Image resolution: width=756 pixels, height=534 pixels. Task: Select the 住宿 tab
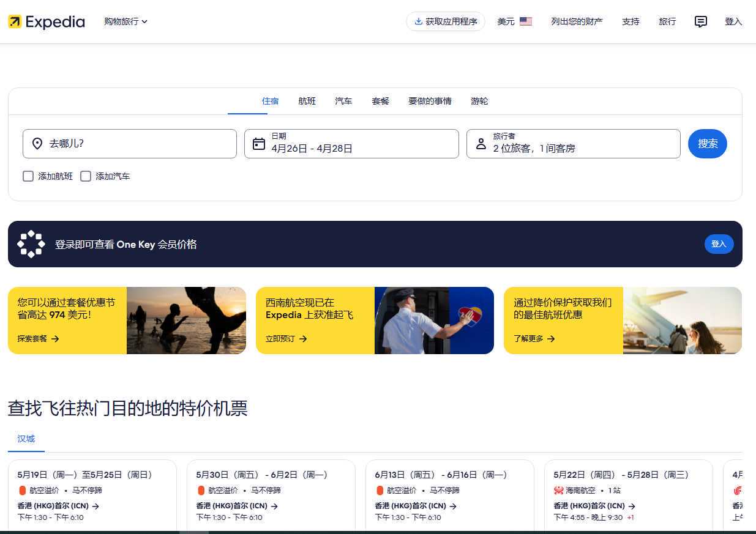coord(270,101)
